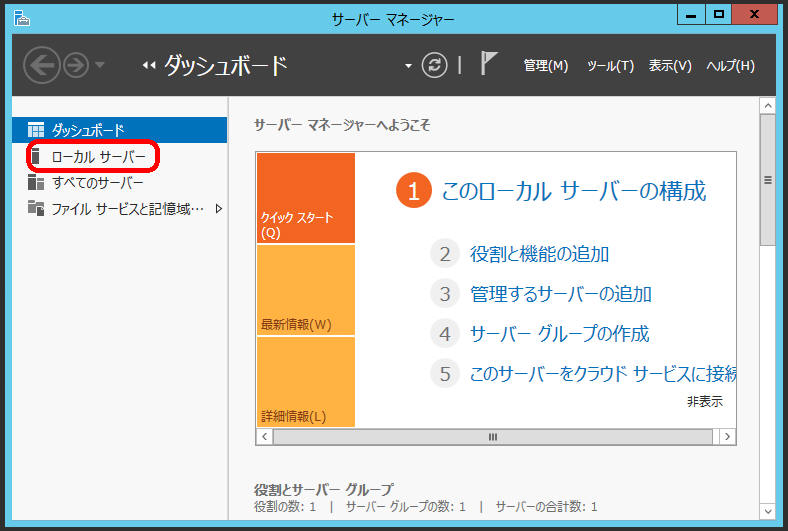Open dropdown arrow left of refresh icon
This screenshot has width=788, height=531.
pyautogui.click(x=408, y=66)
